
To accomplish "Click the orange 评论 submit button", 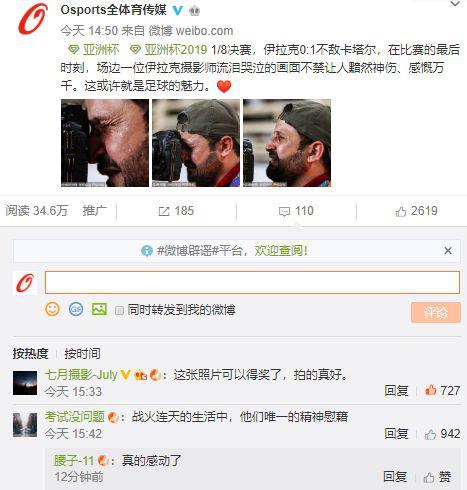I will tap(436, 312).
